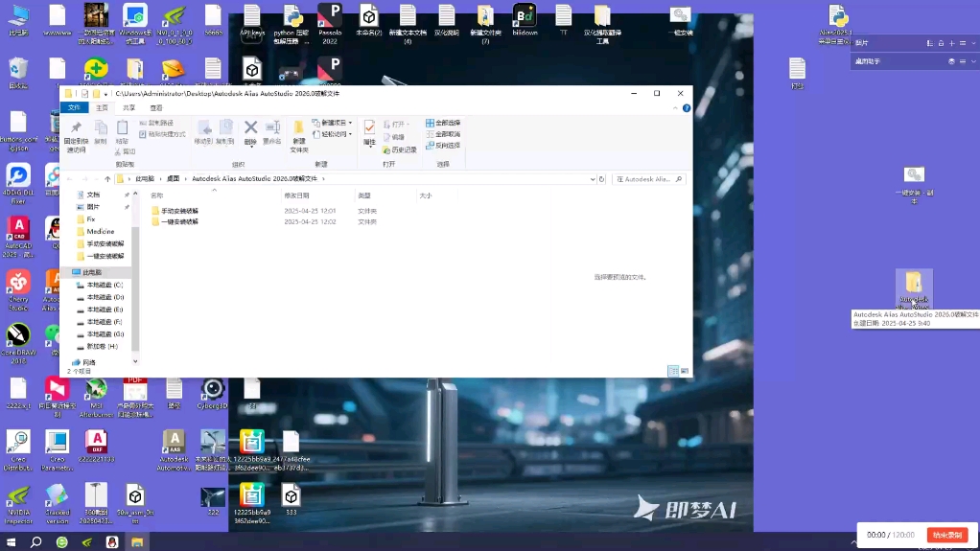Collapse the ribbon with the chevron

point(675,108)
